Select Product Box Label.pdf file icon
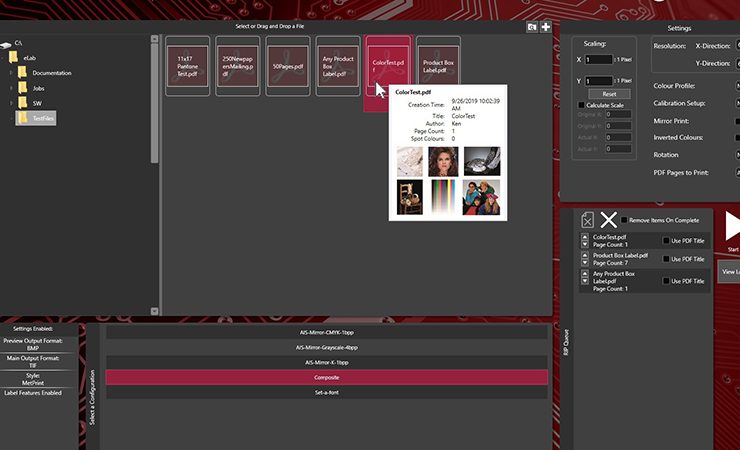 437,66
